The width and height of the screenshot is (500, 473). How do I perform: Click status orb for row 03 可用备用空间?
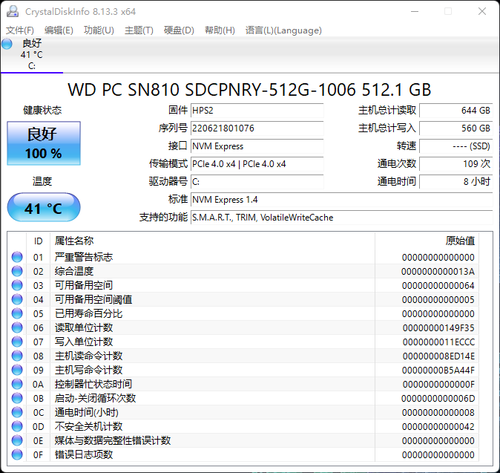pyautogui.click(x=17, y=285)
